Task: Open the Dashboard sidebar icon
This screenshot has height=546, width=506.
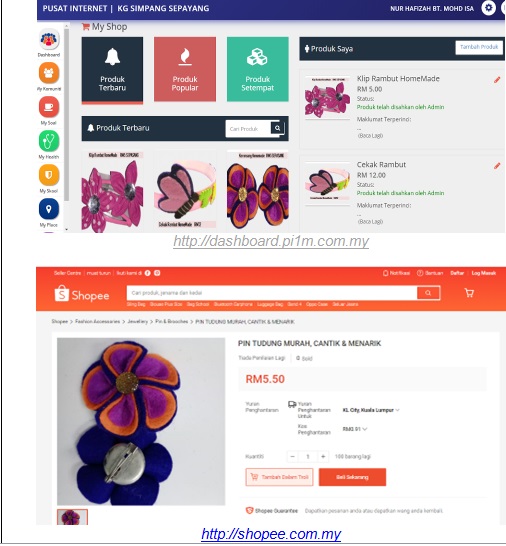Action: [x=49, y=39]
